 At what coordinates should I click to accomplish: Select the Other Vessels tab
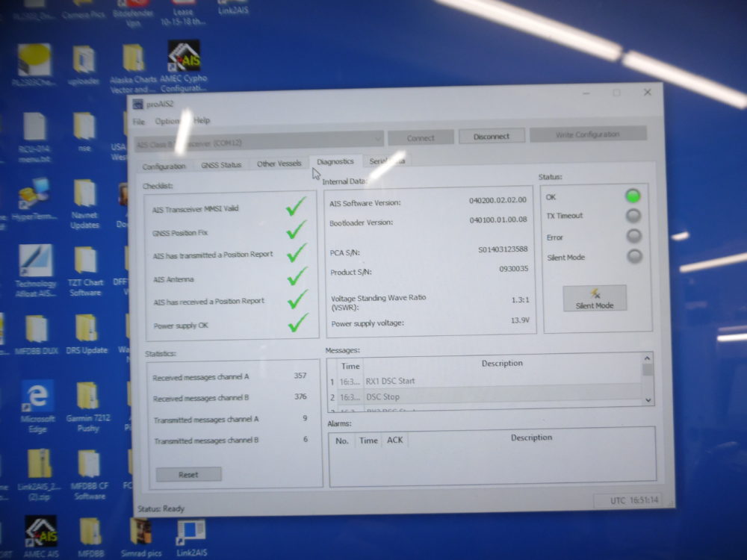[x=279, y=162]
